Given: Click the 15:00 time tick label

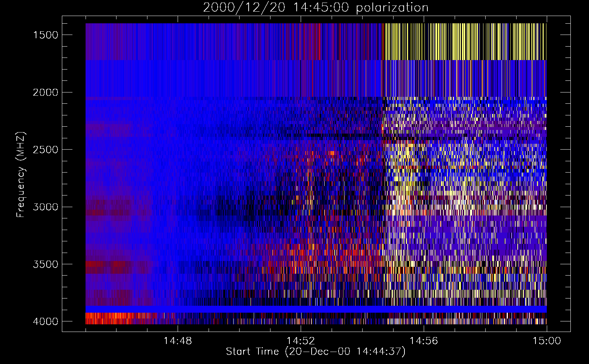Looking at the screenshot, I should [x=547, y=341].
